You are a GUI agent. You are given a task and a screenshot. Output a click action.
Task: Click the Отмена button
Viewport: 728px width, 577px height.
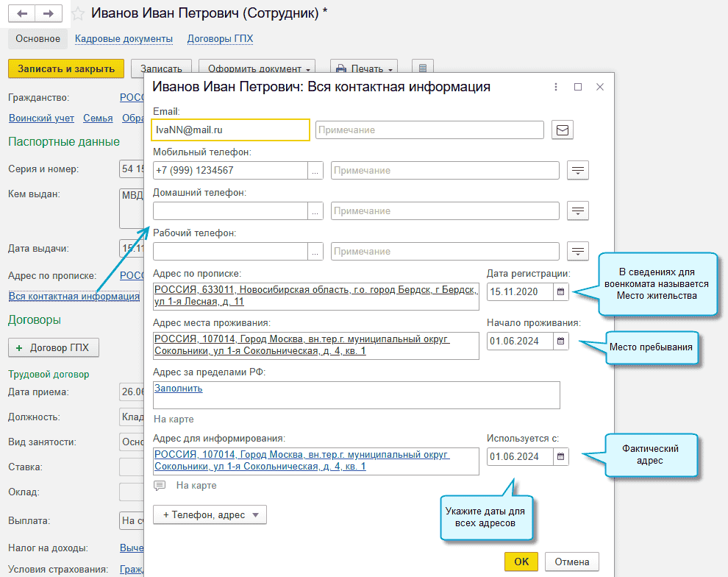tap(572, 562)
